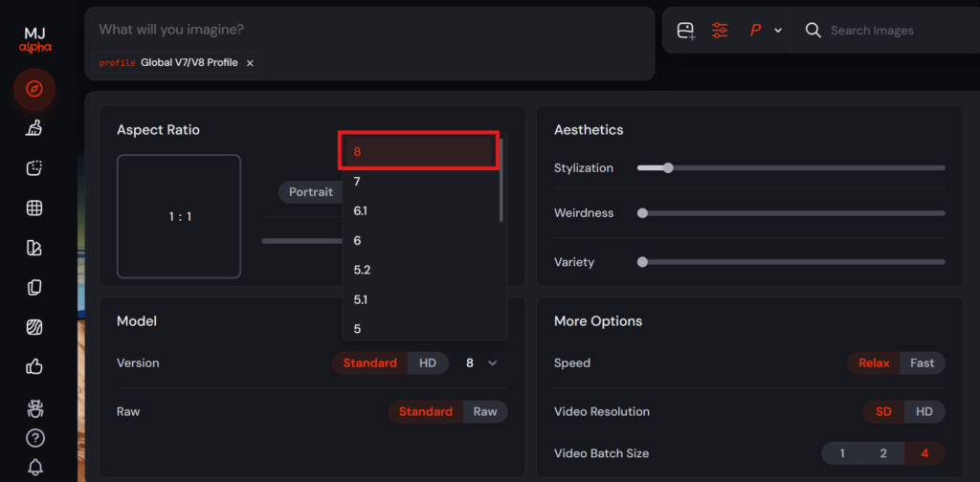980x482 pixels.
Task: Remove the Global V7/V8 Profile tag
Action: (250, 63)
